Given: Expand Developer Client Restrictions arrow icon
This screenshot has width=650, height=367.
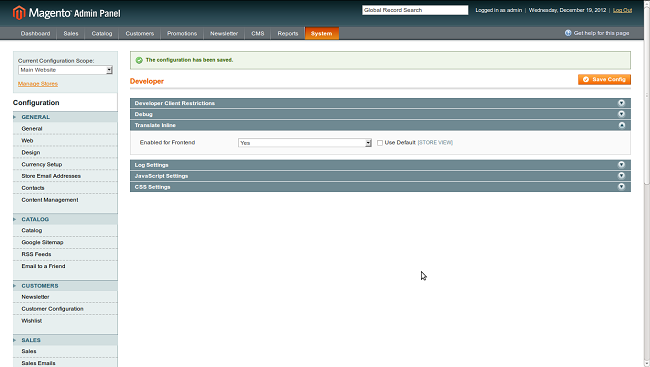Looking at the screenshot, I should (x=621, y=103).
